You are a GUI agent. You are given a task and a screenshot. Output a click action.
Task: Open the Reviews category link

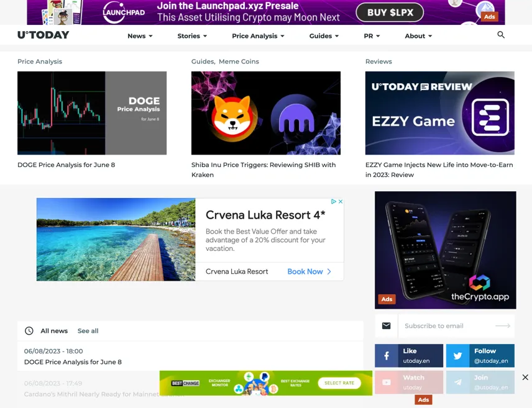(x=378, y=61)
